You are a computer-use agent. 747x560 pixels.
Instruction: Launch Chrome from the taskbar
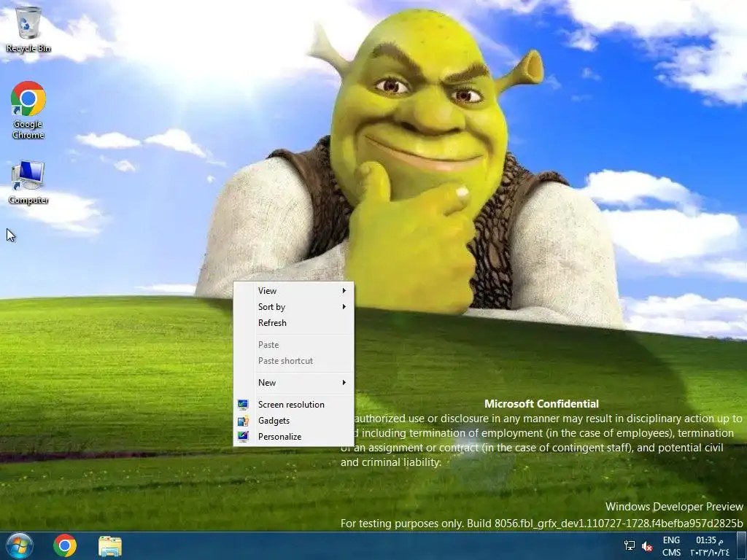pyautogui.click(x=65, y=545)
